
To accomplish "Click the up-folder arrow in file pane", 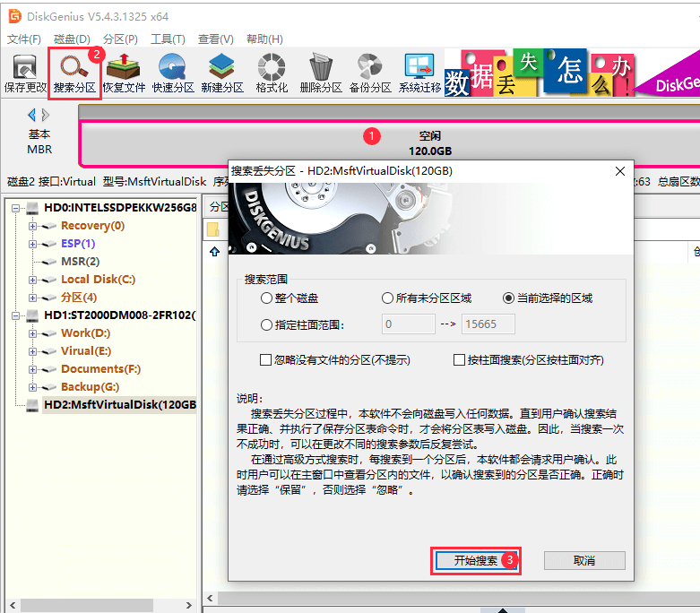I will (x=215, y=251).
